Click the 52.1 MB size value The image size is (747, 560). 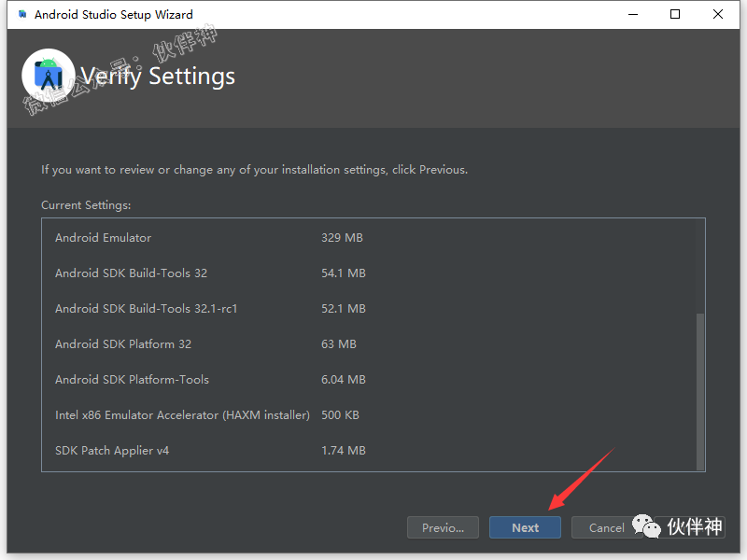pos(344,309)
